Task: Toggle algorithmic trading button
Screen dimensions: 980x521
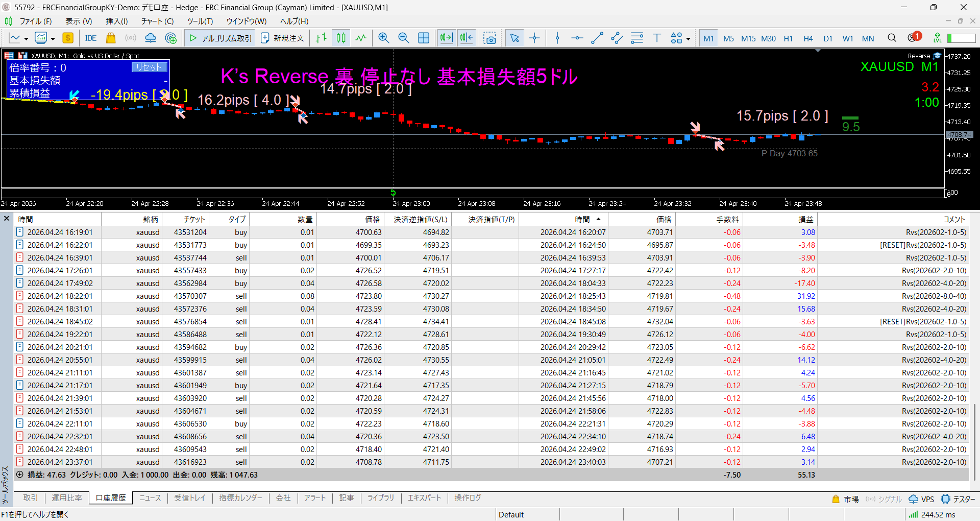Action: (220, 38)
